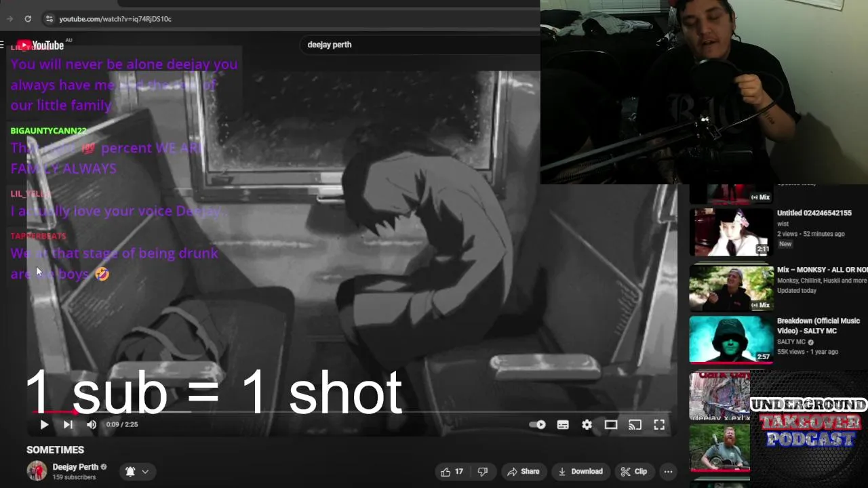Enter full screen mode
The width and height of the screenshot is (868, 488).
(659, 424)
